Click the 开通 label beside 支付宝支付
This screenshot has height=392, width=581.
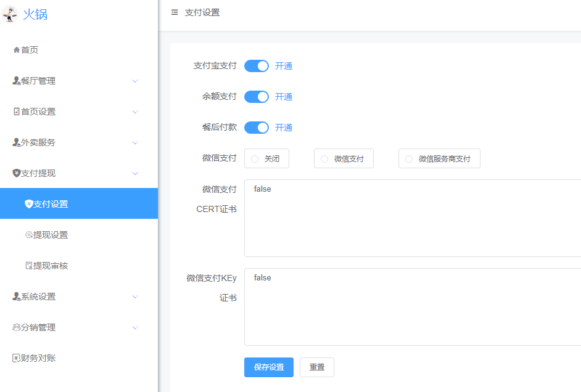(284, 66)
